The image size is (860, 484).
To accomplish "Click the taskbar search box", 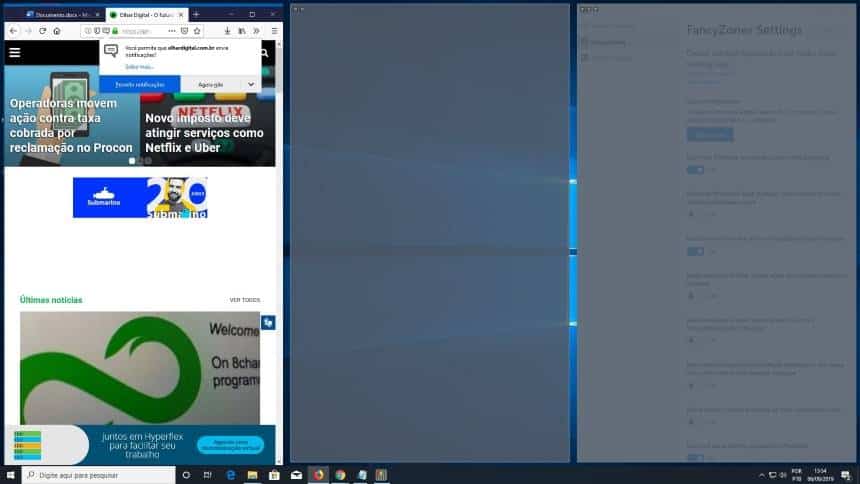I will pos(99,475).
